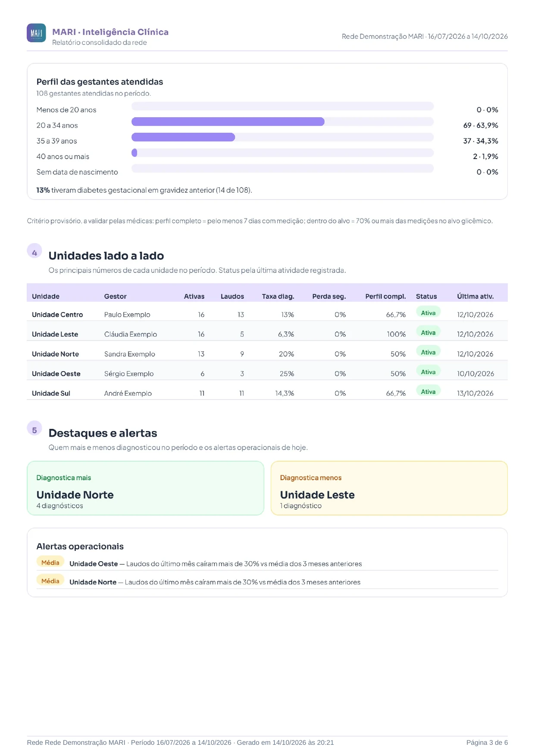The height and width of the screenshot is (756, 535).
Task: Open the Unidade Norte row name
Action: tap(55, 354)
